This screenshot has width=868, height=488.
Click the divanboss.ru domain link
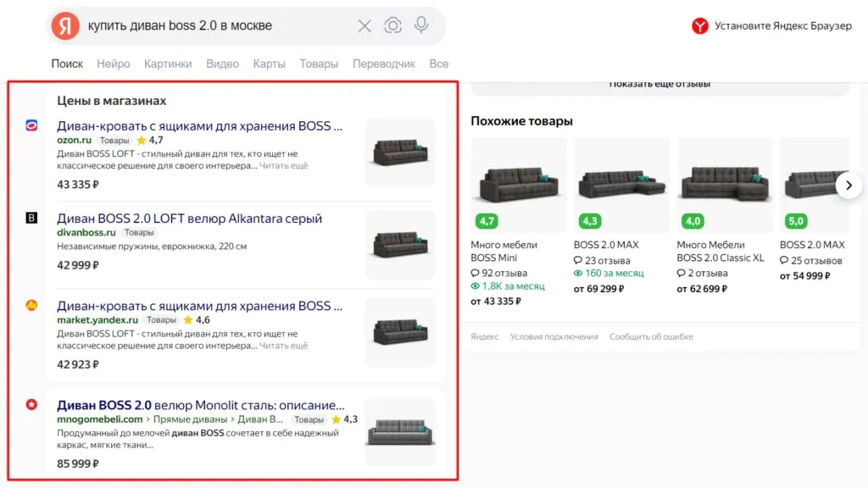click(x=86, y=232)
